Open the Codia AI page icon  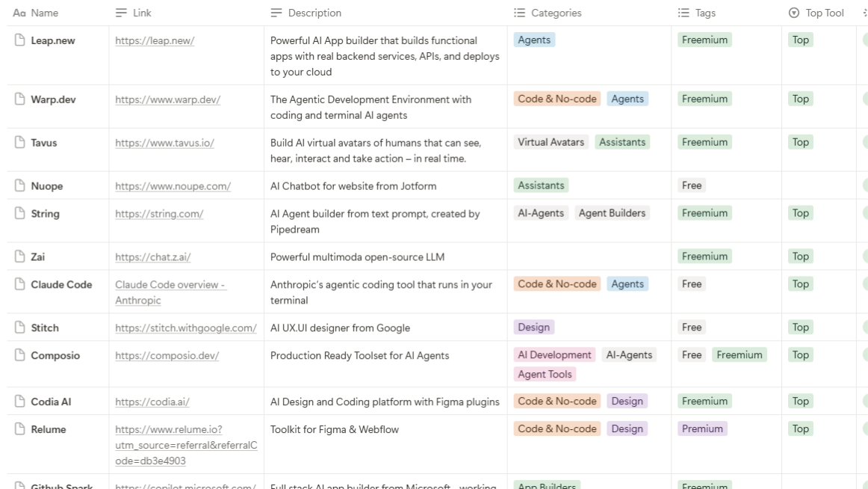click(20, 402)
